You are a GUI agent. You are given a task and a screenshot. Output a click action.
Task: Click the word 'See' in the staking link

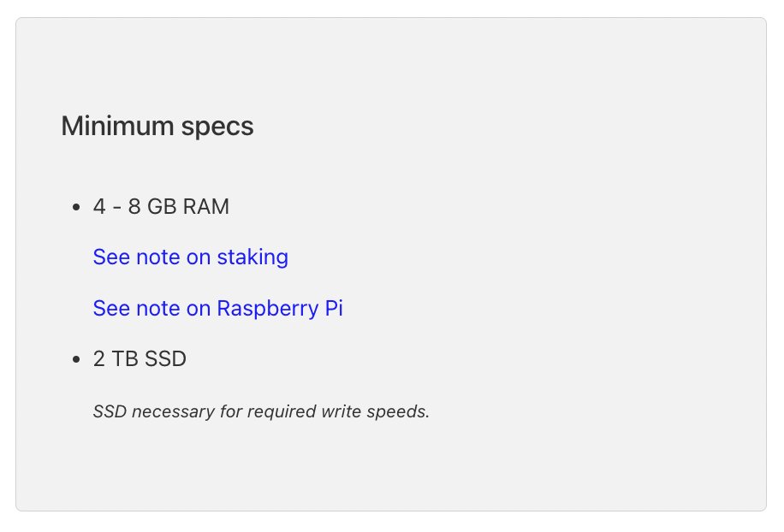pyautogui.click(x=111, y=257)
